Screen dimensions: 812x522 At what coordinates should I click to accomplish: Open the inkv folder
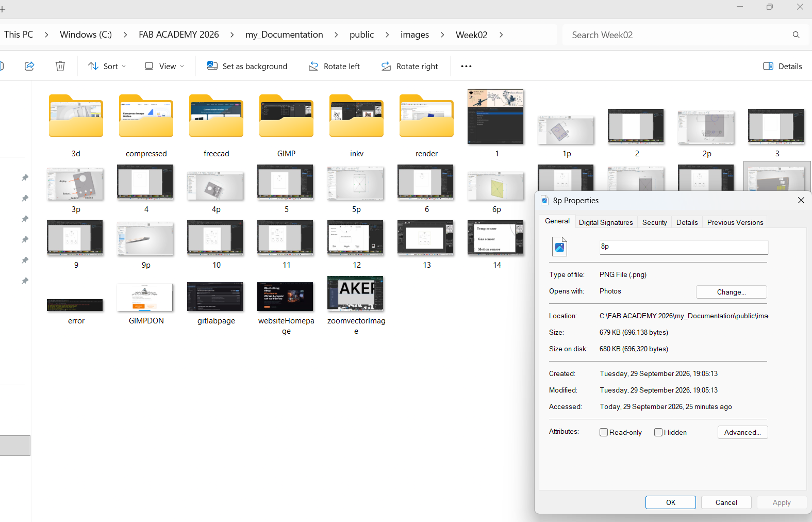[356, 116]
